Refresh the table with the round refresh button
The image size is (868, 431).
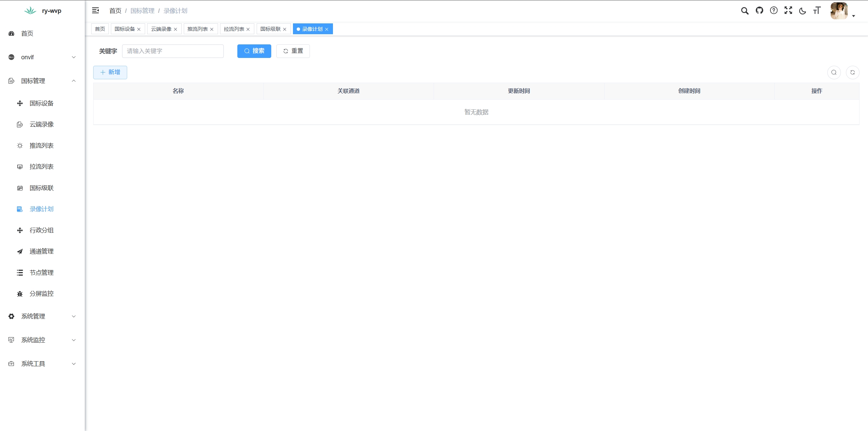click(852, 73)
